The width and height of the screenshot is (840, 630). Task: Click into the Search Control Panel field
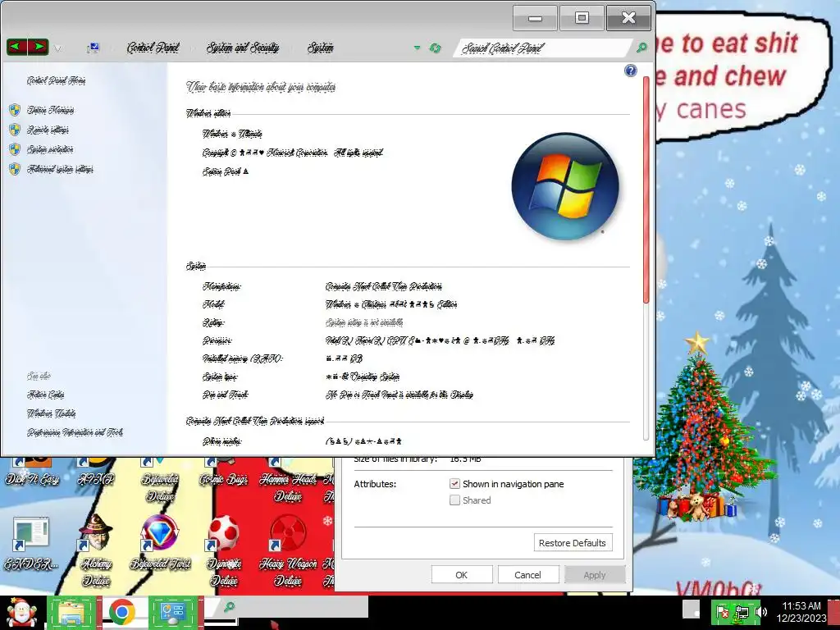coord(541,48)
